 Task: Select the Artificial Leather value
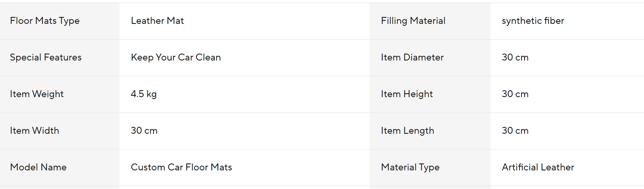(538, 167)
